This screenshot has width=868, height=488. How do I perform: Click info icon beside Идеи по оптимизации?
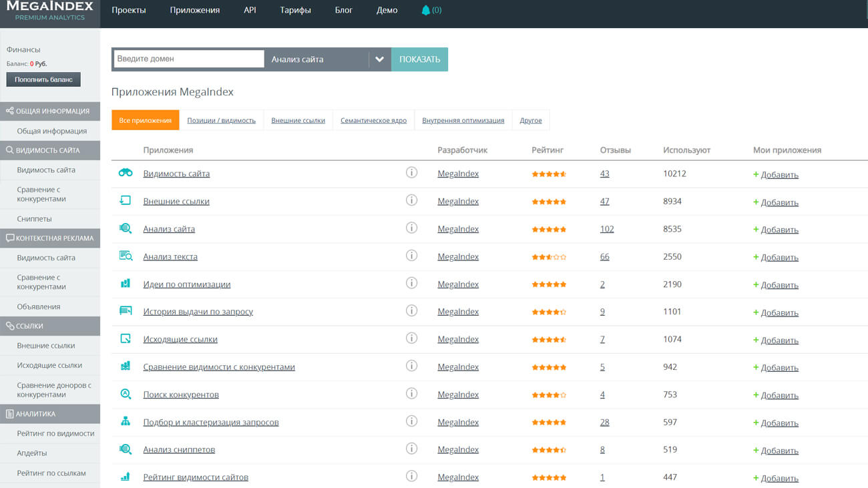411,283
